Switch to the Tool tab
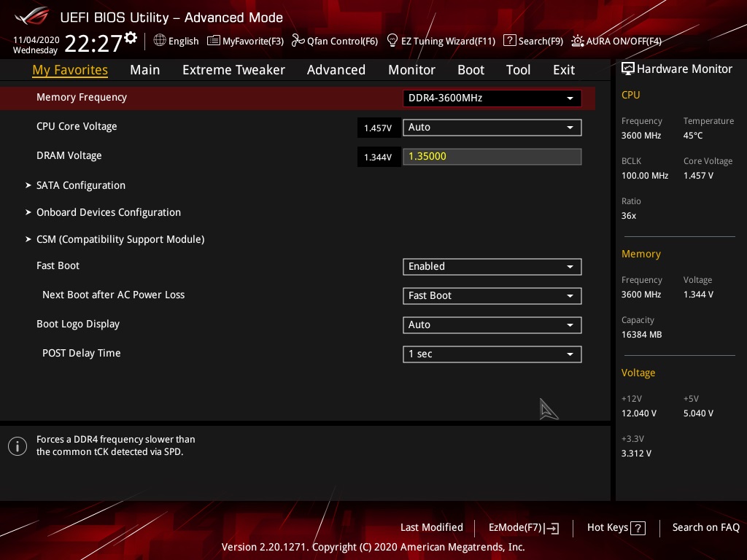747x560 pixels. 518,70
